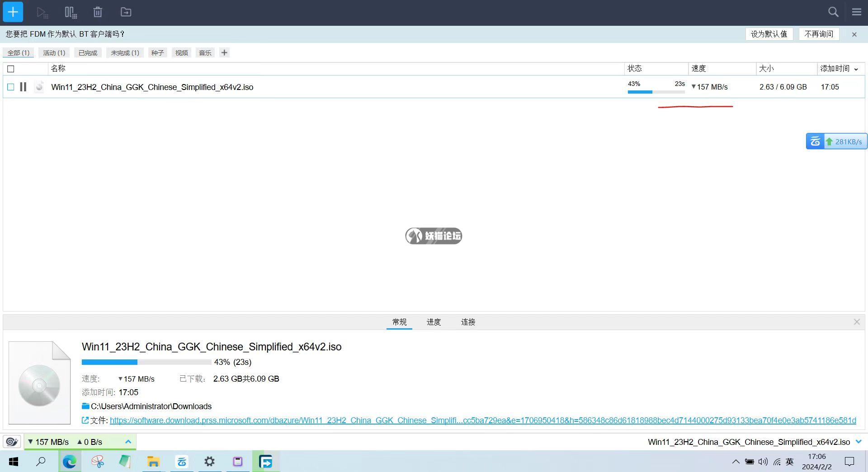Select the 音乐 filter tab
868x472 pixels.
pyautogui.click(x=205, y=53)
